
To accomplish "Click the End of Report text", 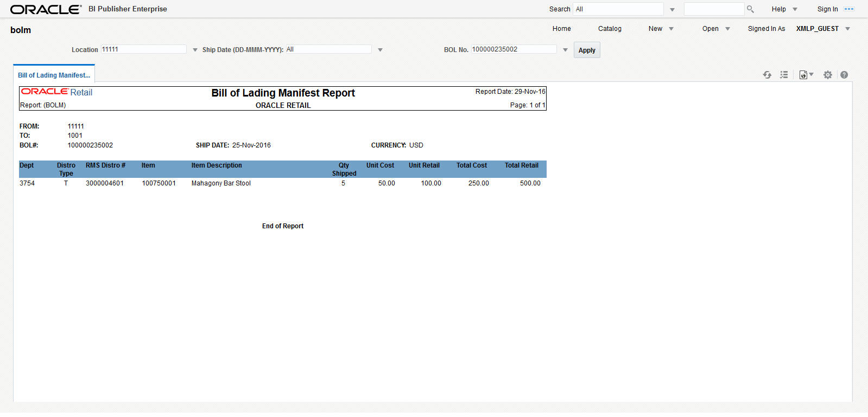I will [283, 226].
